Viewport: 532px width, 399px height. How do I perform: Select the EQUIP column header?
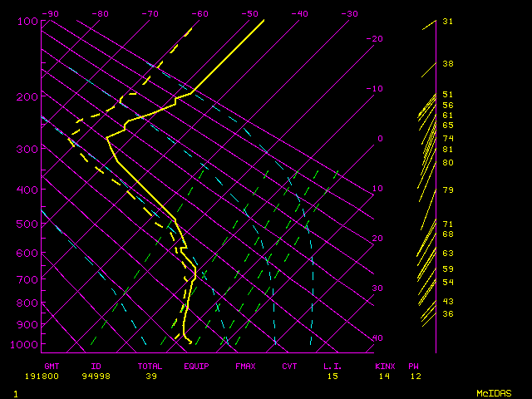click(197, 366)
